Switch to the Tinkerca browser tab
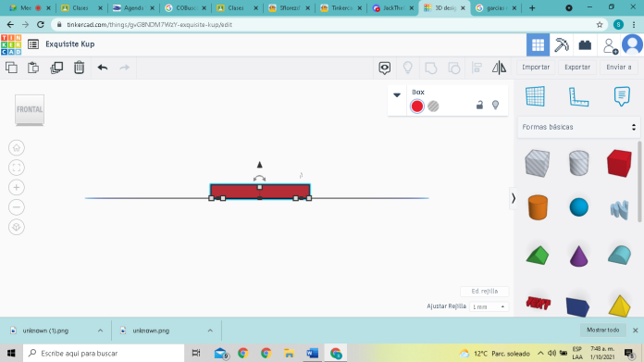Screen dimensions: 644x362 click(x=341, y=7)
